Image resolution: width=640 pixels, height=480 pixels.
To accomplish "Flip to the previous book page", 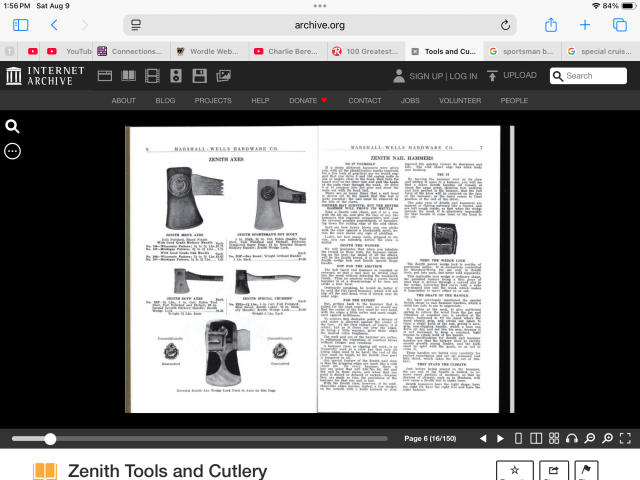I will pos(483,438).
